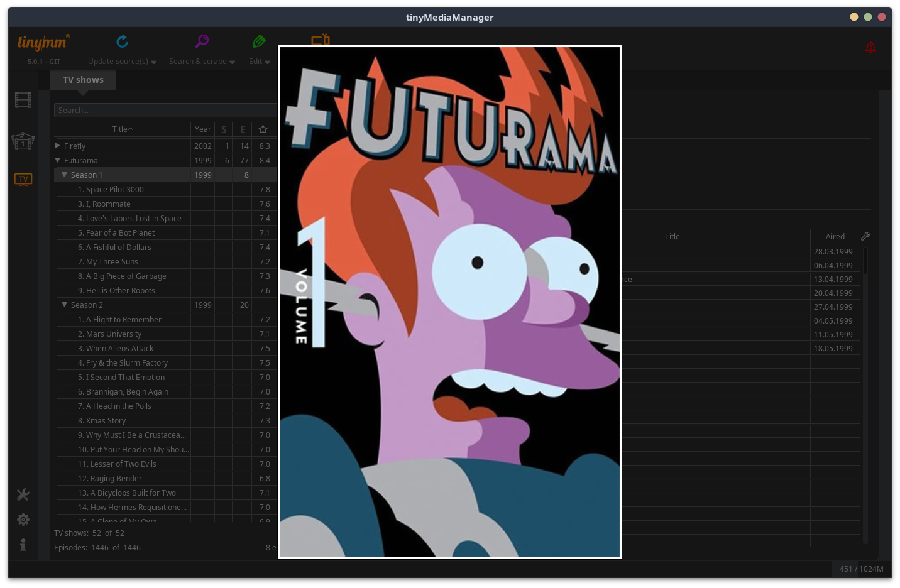900x588 pixels.
Task: Open the Movie sets module in sidebar
Action: coord(23,141)
